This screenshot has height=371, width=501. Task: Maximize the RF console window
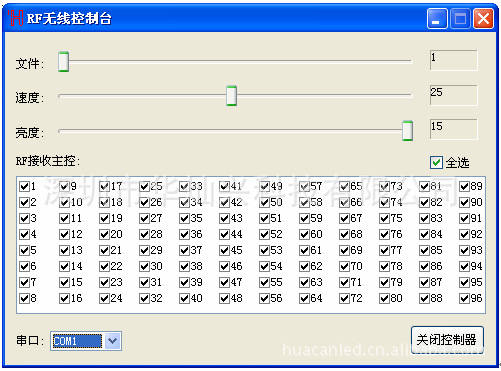pyautogui.click(x=460, y=18)
